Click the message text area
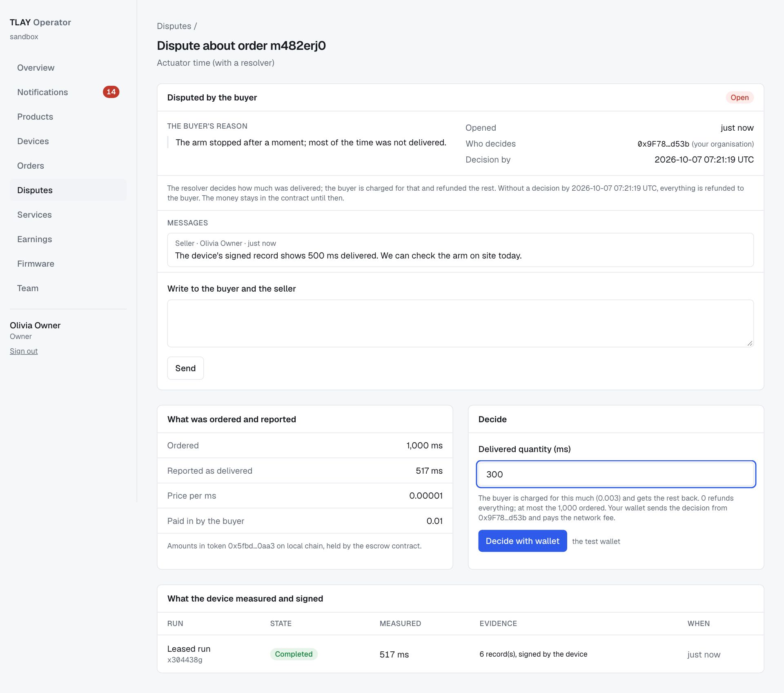This screenshot has height=693, width=784. click(x=460, y=323)
